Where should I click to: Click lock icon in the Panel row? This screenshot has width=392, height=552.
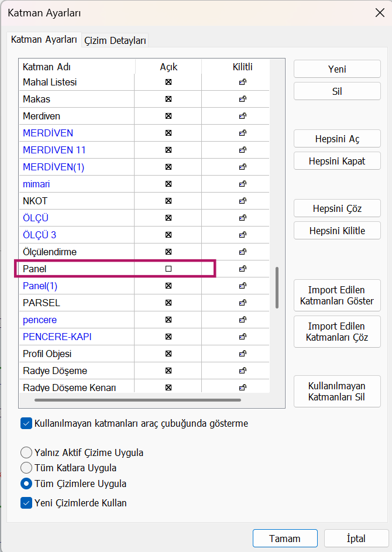[x=242, y=269]
